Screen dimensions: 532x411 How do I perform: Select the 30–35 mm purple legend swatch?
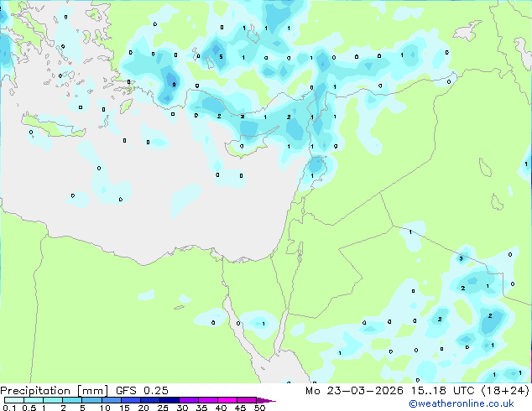(x=189, y=400)
